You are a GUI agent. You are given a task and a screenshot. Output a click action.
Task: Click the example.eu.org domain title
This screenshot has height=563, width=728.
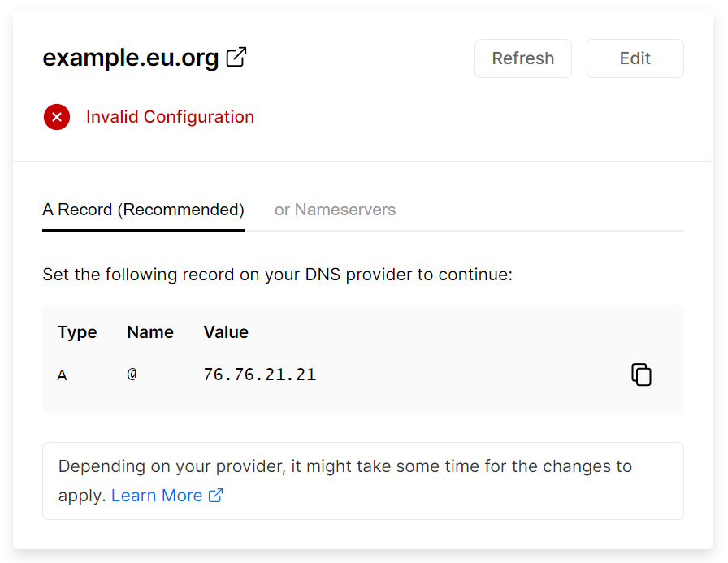tap(131, 58)
